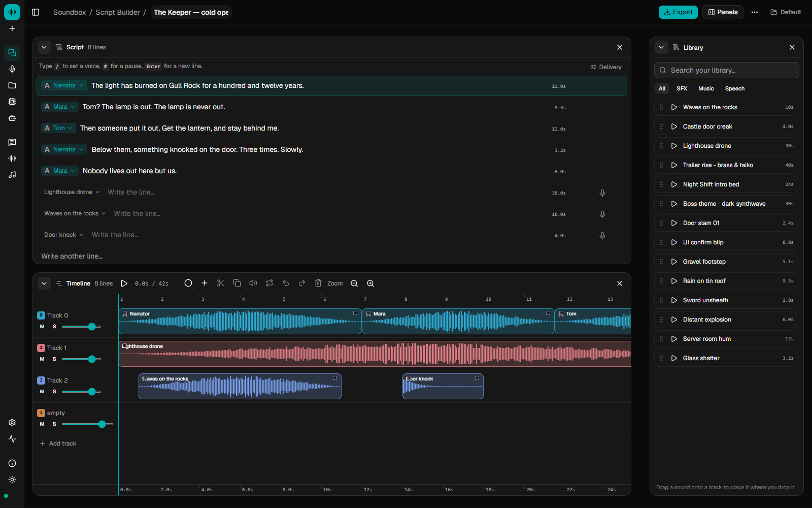Go to the Script Builder breadcrumb
The height and width of the screenshot is (508, 812).
click(118, 12)
